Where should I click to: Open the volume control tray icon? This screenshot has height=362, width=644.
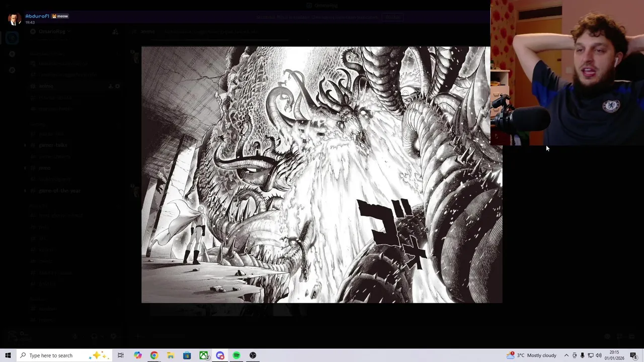tap(599, 355)
